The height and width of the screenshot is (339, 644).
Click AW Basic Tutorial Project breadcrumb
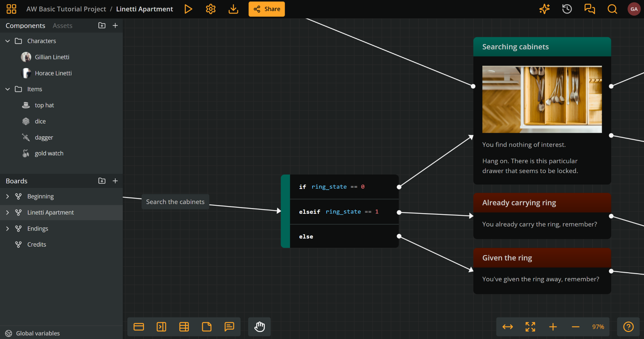[66, 9]
